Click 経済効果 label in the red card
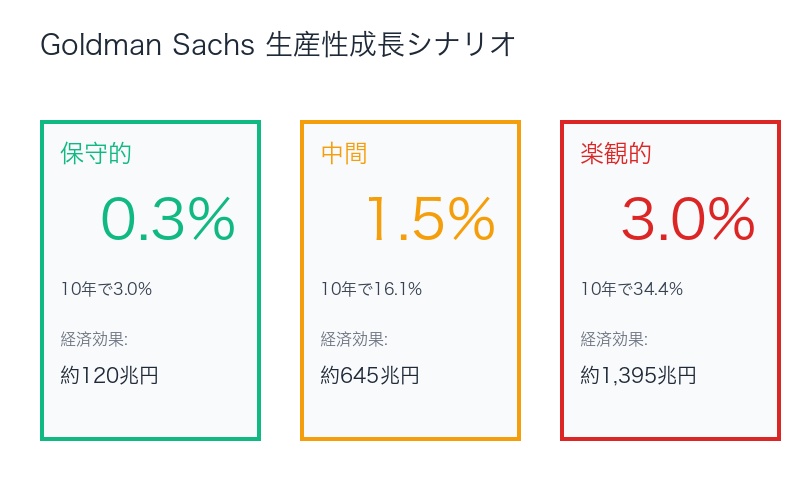 614,338
